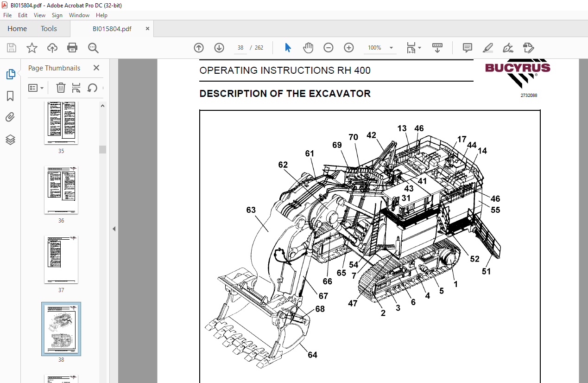Click the thumbnail panel scroll up arrow
This screenshot has width=588, height=383.
[103, 106]
